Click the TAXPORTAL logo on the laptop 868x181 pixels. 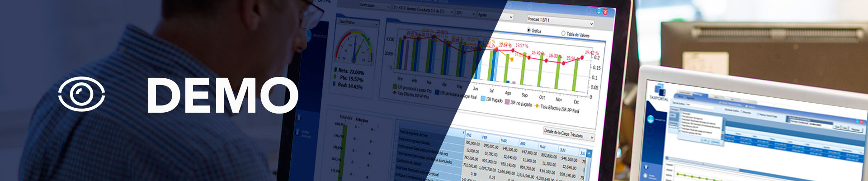659,92
